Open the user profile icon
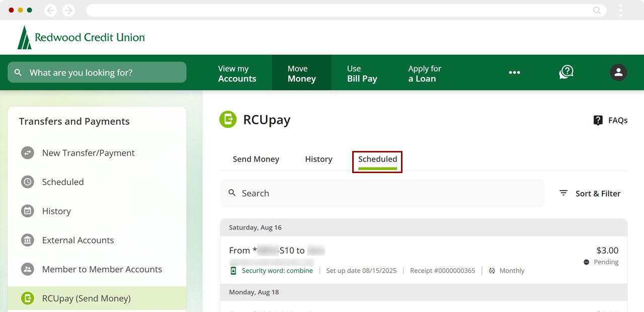 pyautogui.click(x=618, y=72)
